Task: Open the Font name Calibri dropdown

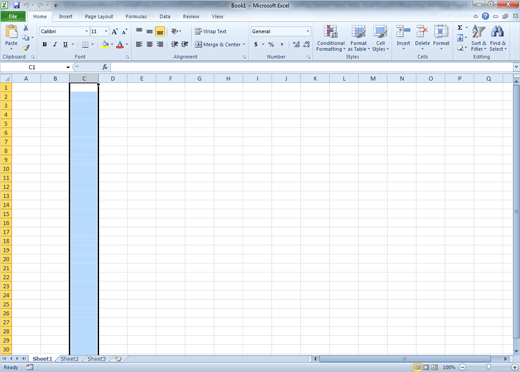Action: click(x=87, y=31)
